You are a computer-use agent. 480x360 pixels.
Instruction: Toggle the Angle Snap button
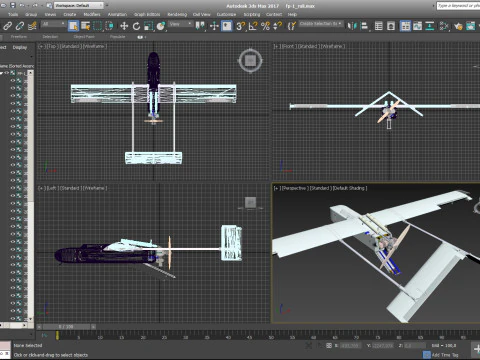coord(253,26)
